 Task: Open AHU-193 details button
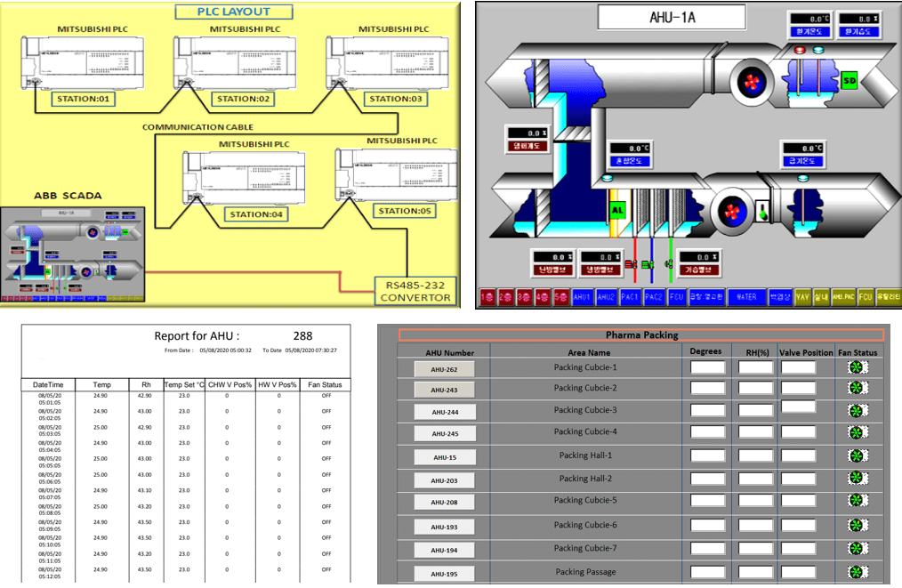pyautogui.click(x=445, y=527)
